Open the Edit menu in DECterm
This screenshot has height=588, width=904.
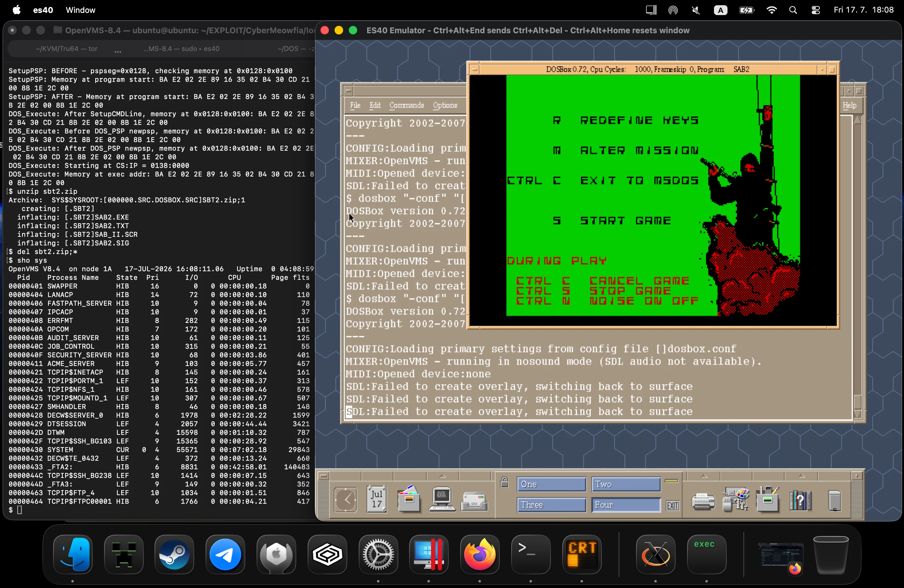coord(375,105)
